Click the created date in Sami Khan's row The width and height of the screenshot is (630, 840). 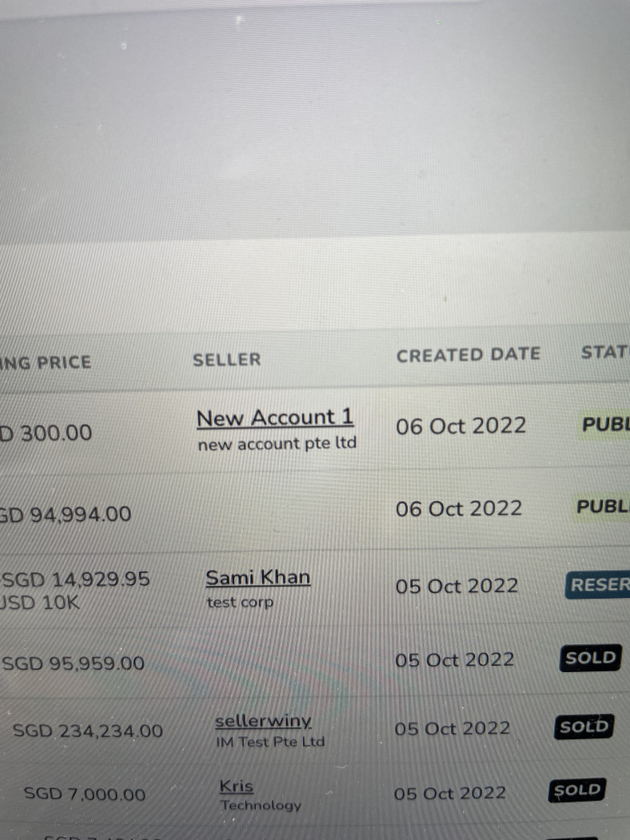coord(457,586)
